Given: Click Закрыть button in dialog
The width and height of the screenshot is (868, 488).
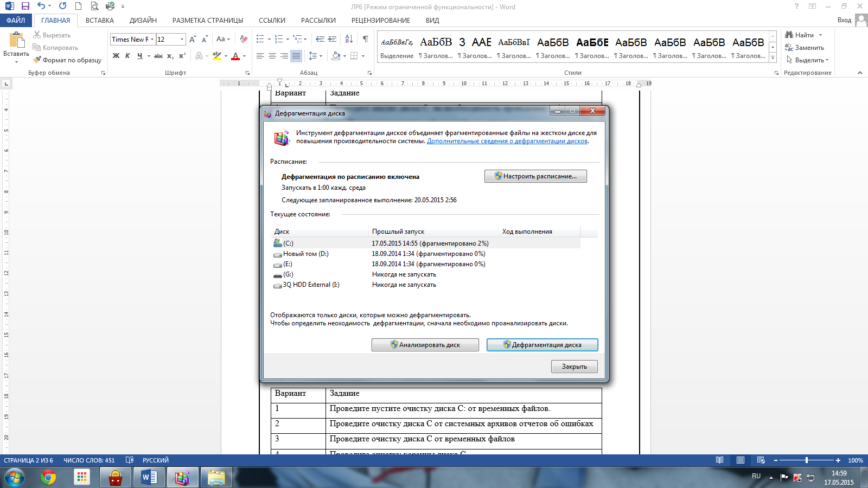Looking at the screenshot, I should pos(575,367).
